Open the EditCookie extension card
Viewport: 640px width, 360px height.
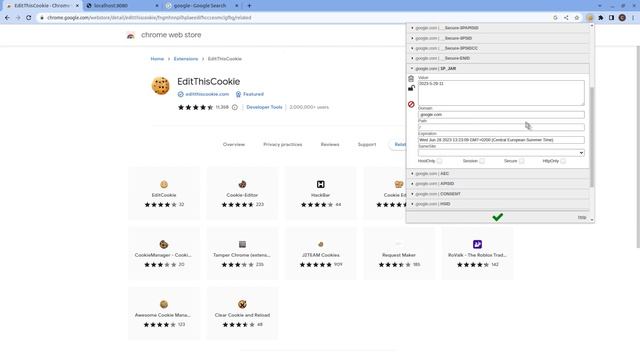click(164, 193)
